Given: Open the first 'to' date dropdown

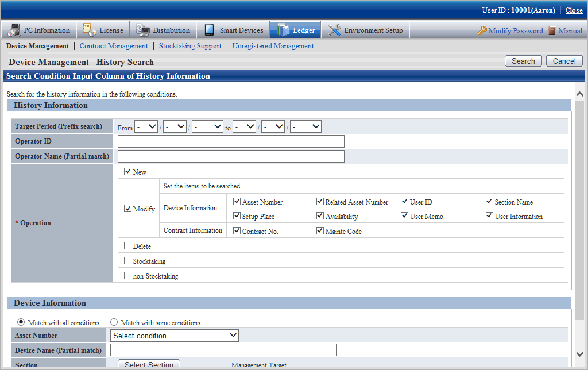Looking at the screenshot, I should coord(244,126).
